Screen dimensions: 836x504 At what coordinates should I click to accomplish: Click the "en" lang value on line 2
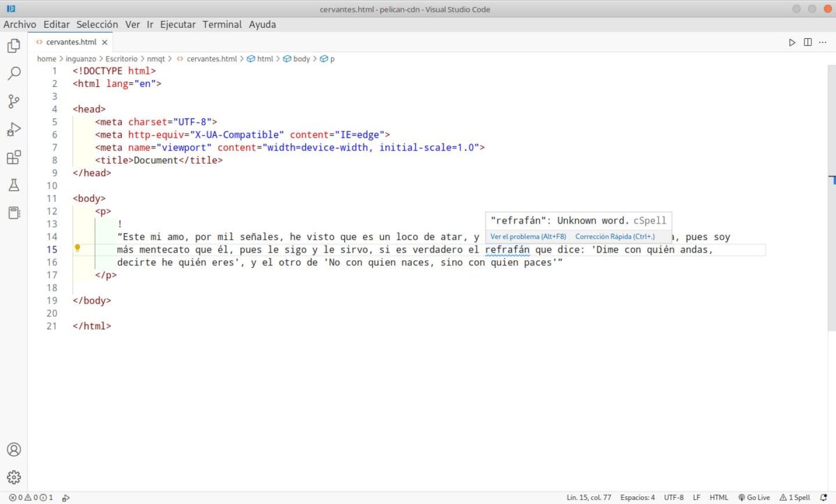[145, 84]
